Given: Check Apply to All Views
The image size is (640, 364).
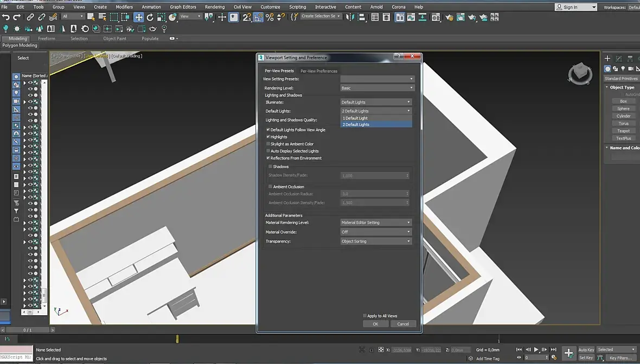Looking at the screenshot, I should (x=364, y=316).
